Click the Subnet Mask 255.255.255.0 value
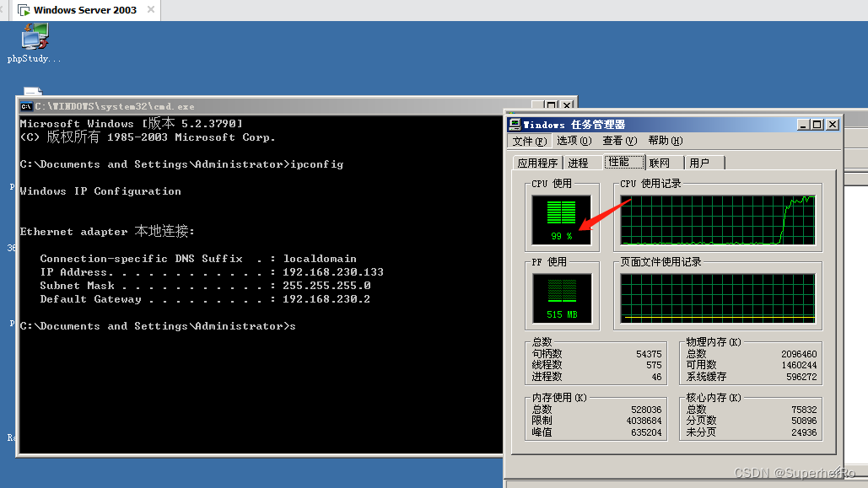Screen dimensions: 868x488 (x=326, y=286)
